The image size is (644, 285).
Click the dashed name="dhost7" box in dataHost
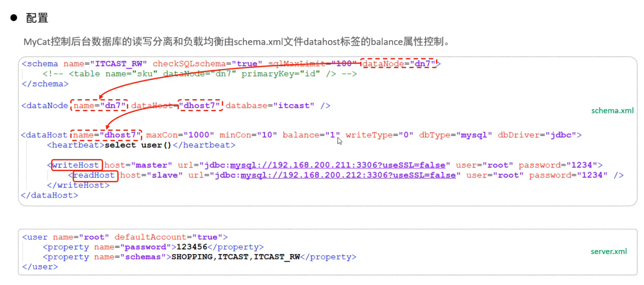[x=106, y=135]
